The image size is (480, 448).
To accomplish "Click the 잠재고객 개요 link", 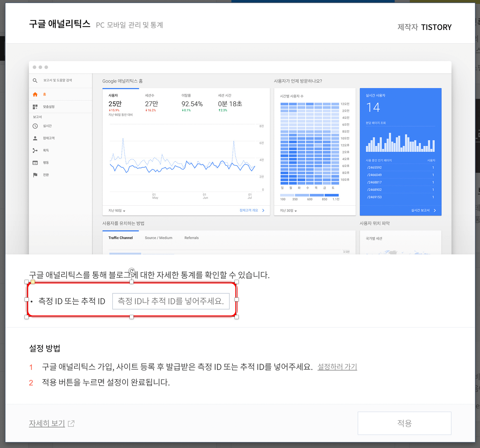I will 249,210.
